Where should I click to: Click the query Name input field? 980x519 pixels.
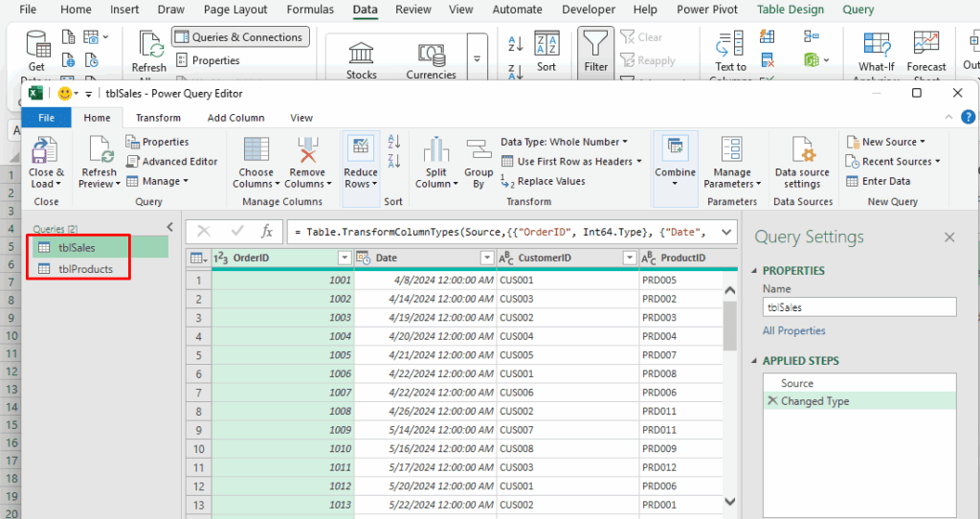pos(858,307)
